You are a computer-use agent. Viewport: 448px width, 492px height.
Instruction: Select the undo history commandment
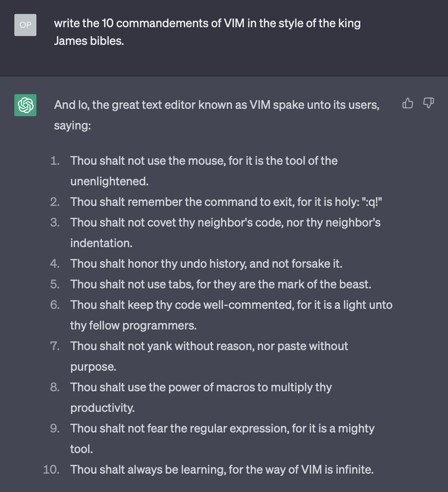[x=206, y=264]
